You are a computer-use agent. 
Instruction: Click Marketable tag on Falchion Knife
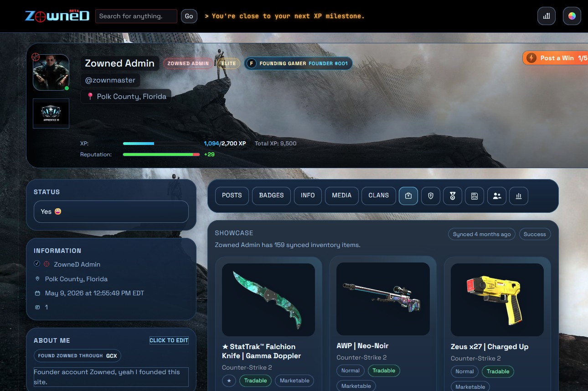(x=294, y=381)
